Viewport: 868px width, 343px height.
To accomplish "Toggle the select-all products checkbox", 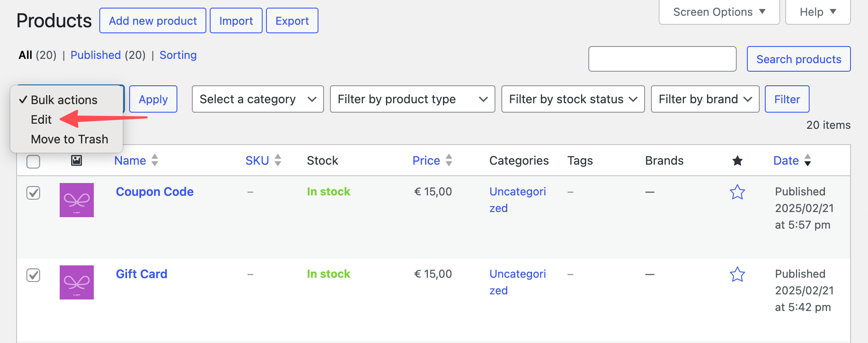I will [33, 162].
